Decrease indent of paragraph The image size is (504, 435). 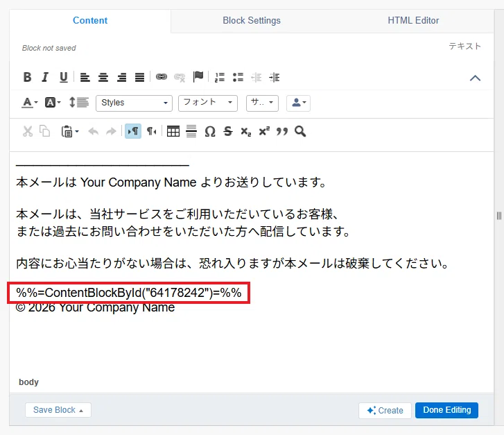[x=257, y=77]
